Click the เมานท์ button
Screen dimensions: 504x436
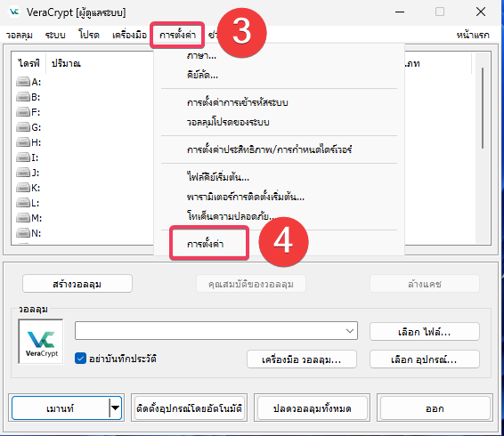[x=61, y=408]
